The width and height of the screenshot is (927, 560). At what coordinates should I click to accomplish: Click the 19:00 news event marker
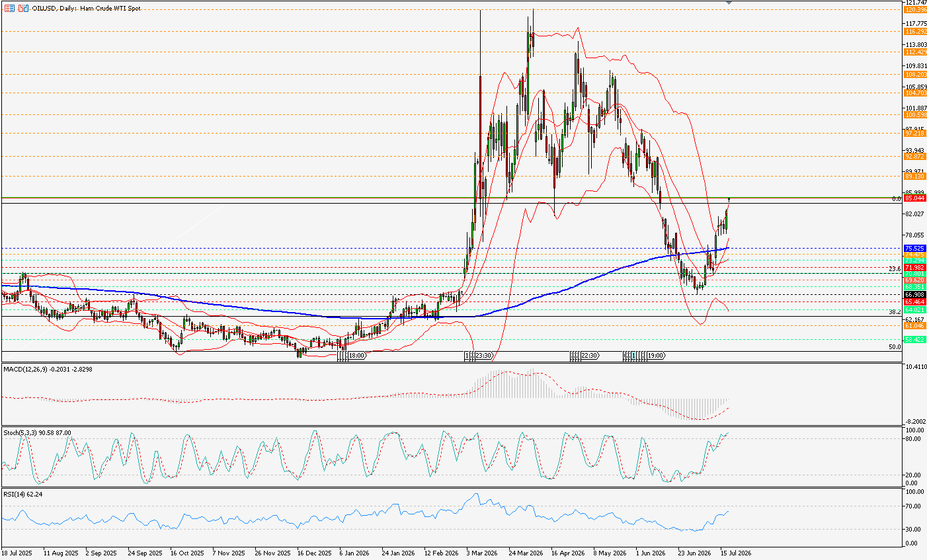(x=656, y=356)
